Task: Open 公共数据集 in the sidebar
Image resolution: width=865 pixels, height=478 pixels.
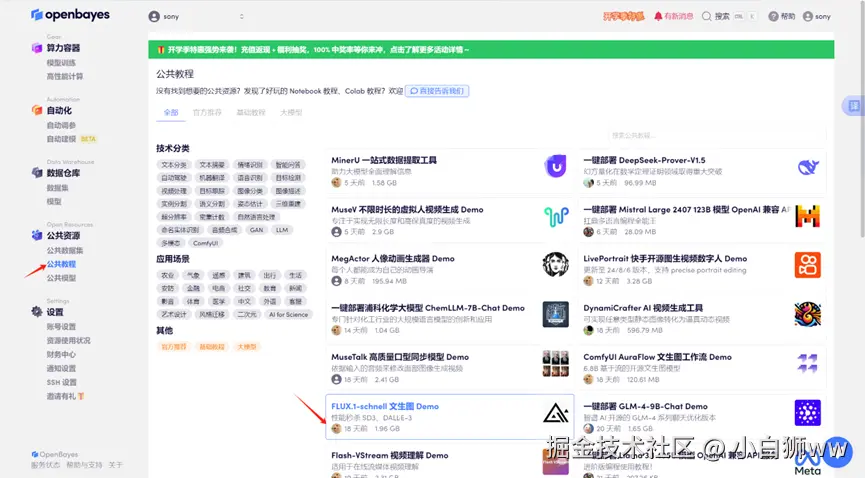Action: (x=65, y=251)
